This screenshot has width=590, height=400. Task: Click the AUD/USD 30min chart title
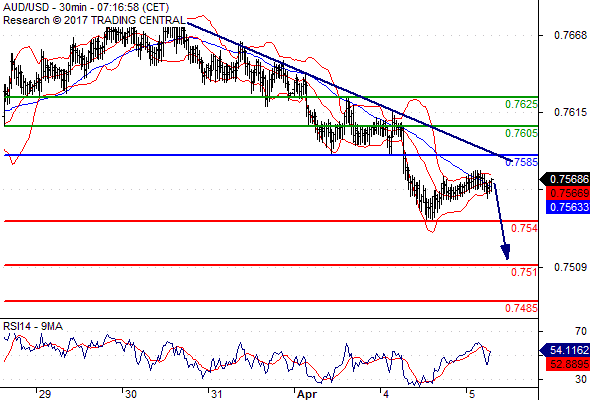click(86, 7)
